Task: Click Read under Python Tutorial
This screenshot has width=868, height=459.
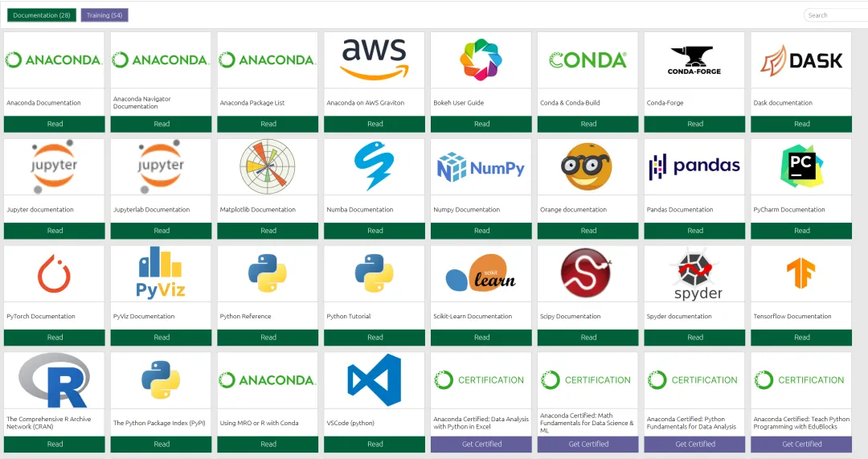Action: point(375,337)
